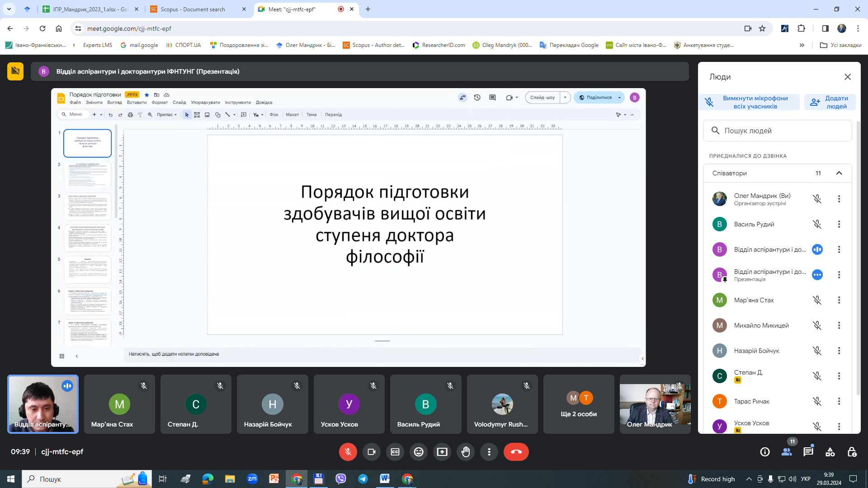Select the Shapes tool
Screen dimensions: 868x488
[217, 115]
